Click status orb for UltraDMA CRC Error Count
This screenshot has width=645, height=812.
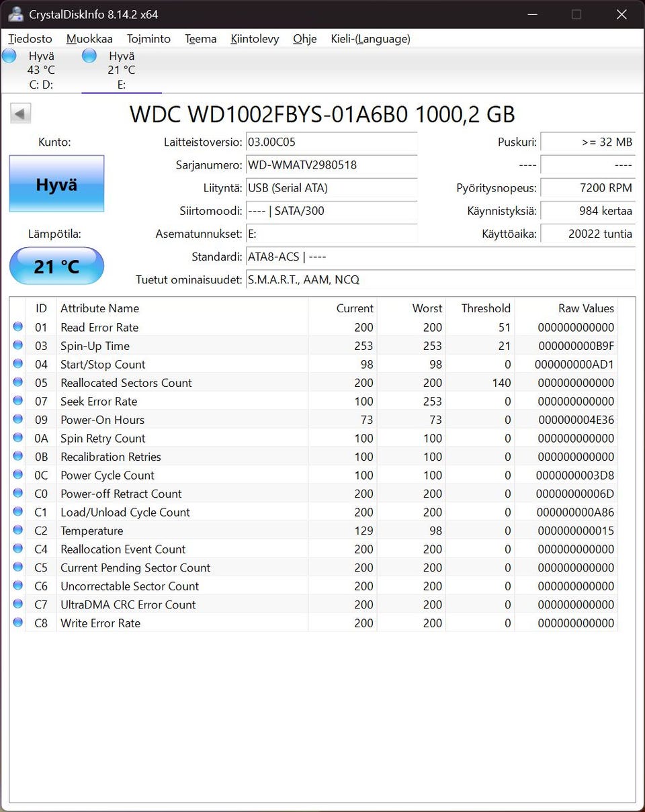17,604
